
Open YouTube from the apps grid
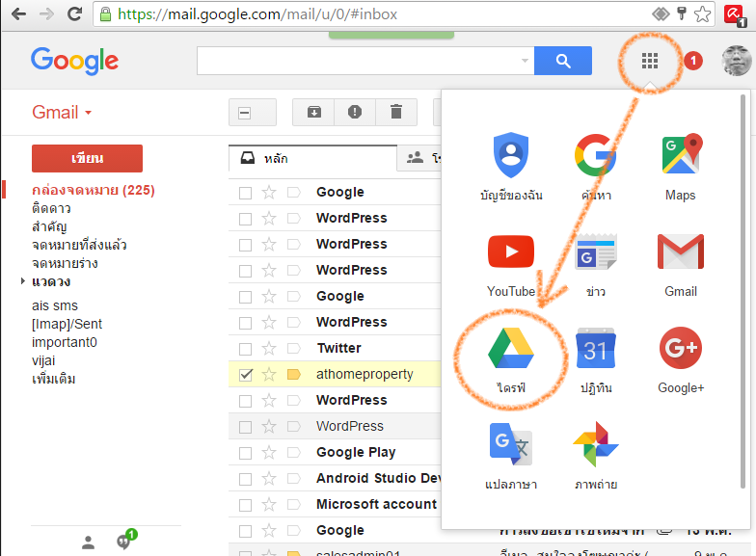click(510, 252)
